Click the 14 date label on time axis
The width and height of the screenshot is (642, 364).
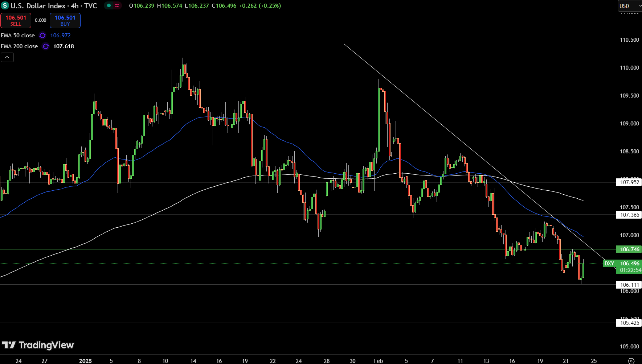coord(193,361)
